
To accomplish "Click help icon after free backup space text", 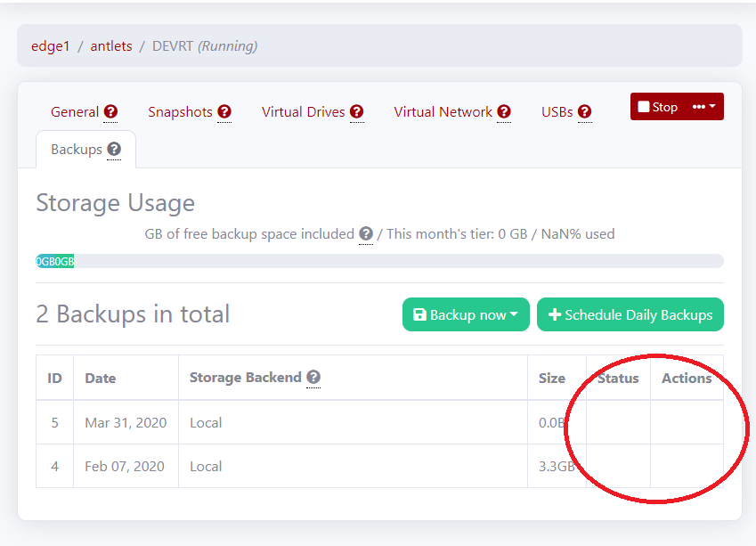I will 366,234.
